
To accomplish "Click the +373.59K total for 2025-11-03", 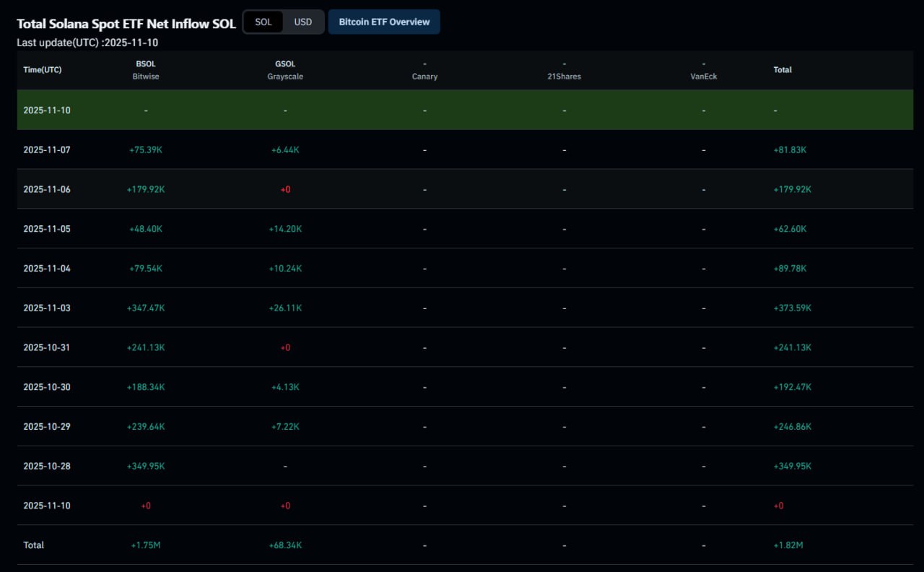I will pos(792,308).
